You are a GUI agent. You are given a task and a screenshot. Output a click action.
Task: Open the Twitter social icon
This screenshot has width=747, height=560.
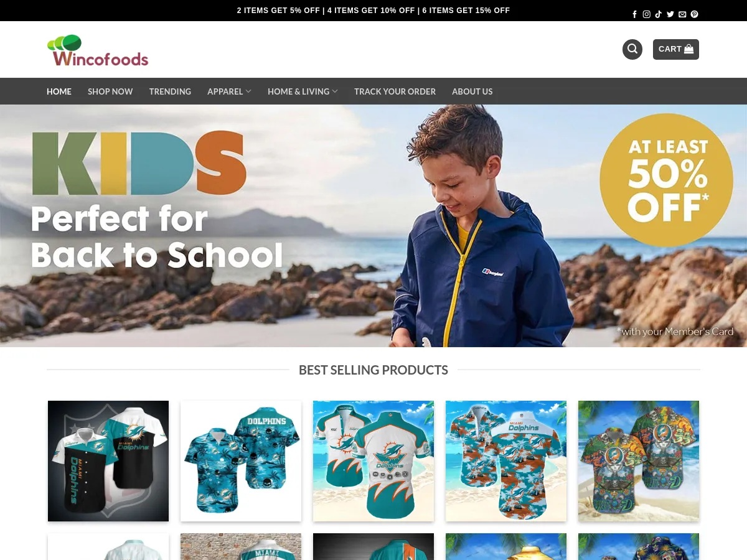tap(670, 14)
